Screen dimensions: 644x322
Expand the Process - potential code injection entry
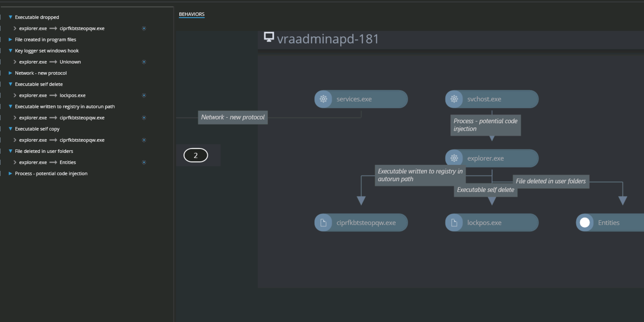10,173
